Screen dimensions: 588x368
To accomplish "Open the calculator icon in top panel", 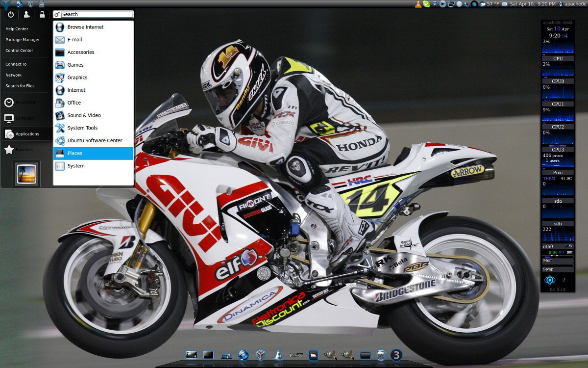I will 42,4.
